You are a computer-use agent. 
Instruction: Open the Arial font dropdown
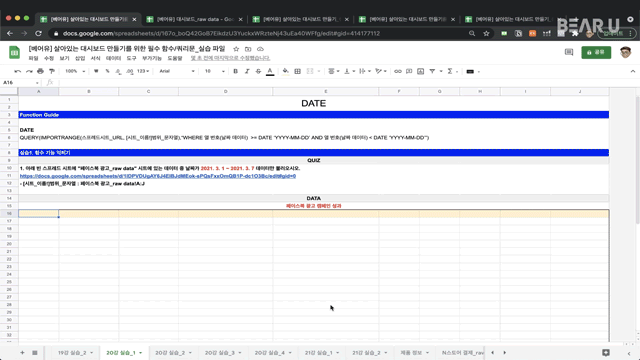click(x=177, y=71)
